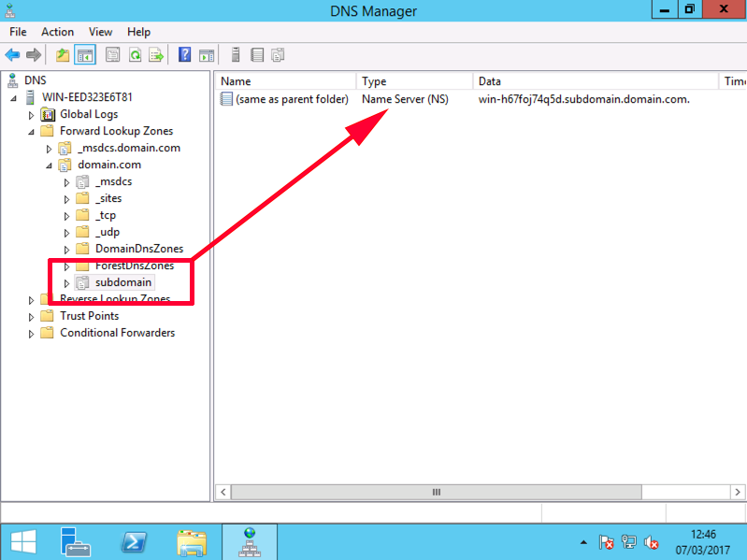This screenshot has width=747, height=560.
Task: Collapse Forward Lookup Zones
Action: [x=31, y=132]
